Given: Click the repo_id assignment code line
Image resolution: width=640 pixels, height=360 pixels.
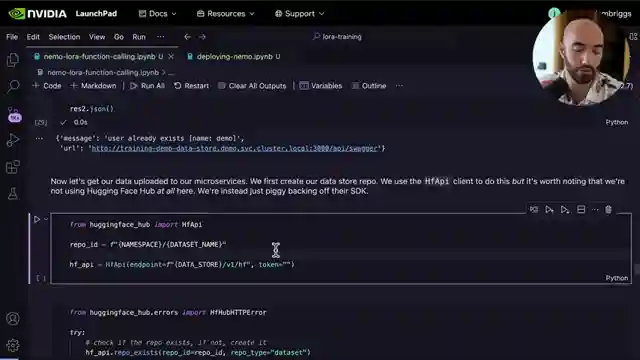Looking at the screenshot, I should pyautogui.click(x=148, y=244).
